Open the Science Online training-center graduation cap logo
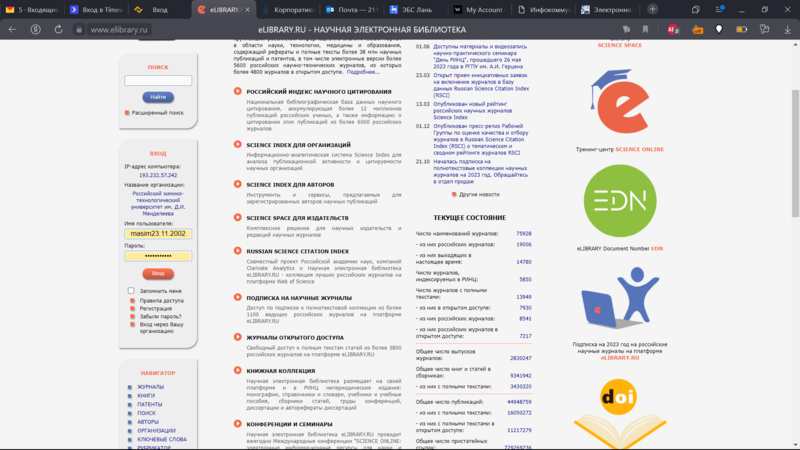This screenshot has width=800, height=450. coord(619,102)
